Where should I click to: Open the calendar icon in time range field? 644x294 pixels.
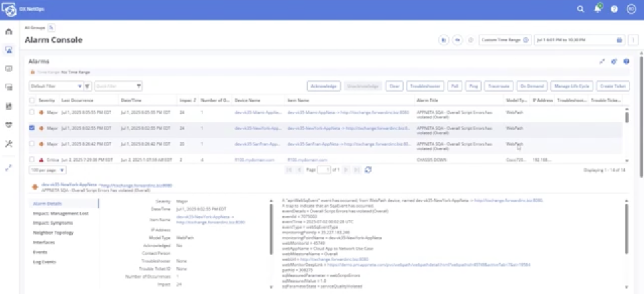tap(619, 40)
